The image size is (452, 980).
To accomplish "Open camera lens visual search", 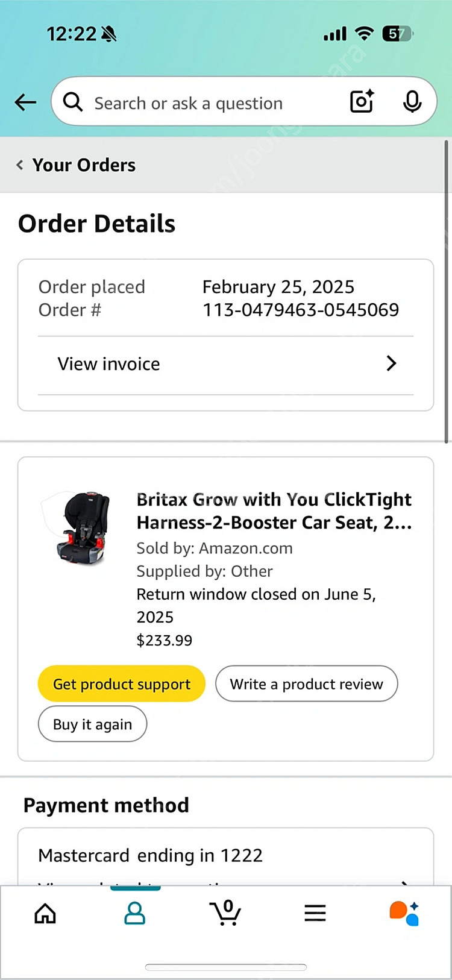I will tap(362, 102).
